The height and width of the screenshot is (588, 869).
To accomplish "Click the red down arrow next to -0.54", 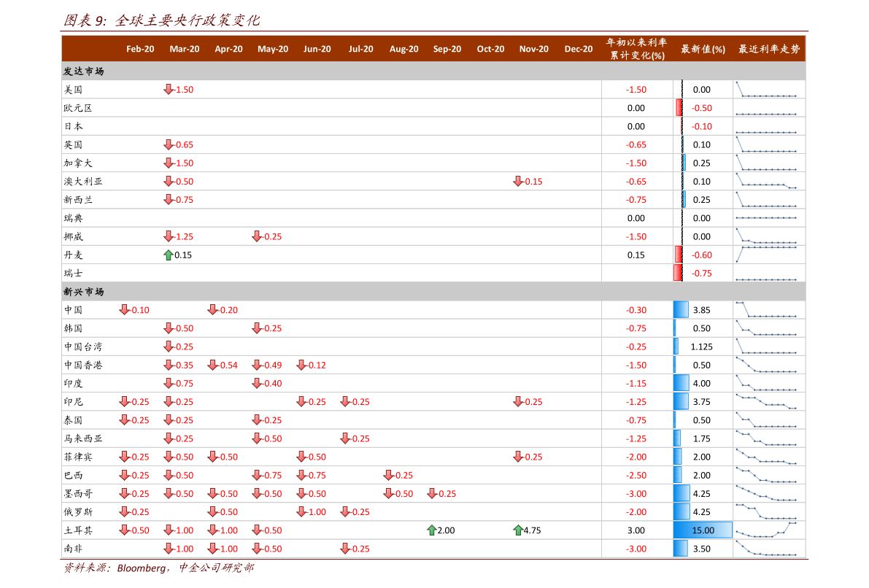I will (x=212, y=365).
